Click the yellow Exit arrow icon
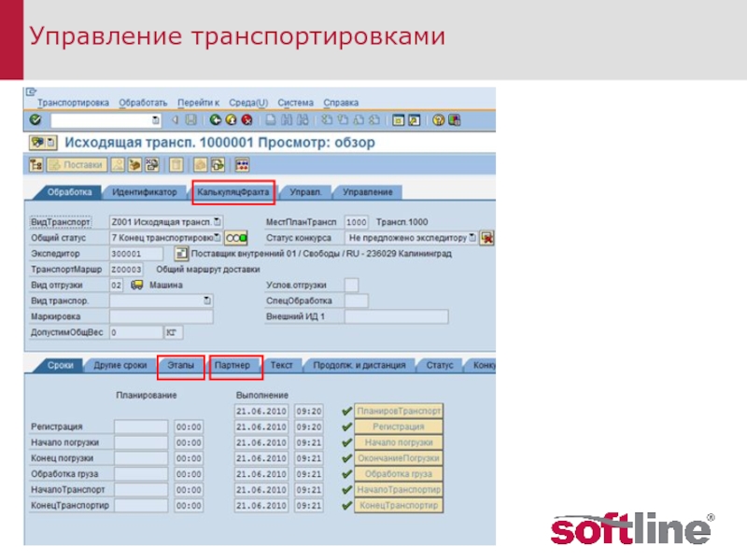The height and width of the screenshot is (560, 747). tap(231, 120)
